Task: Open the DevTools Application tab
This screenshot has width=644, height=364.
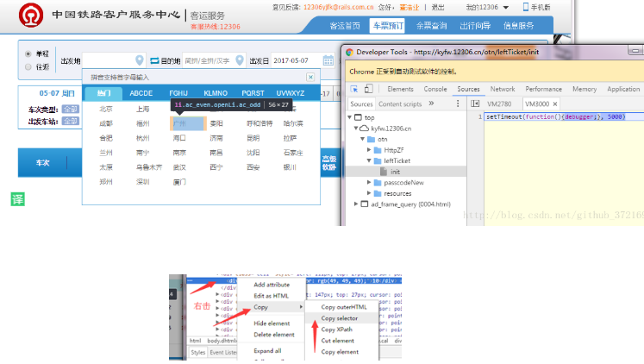Action: click(x=623, y=89)
